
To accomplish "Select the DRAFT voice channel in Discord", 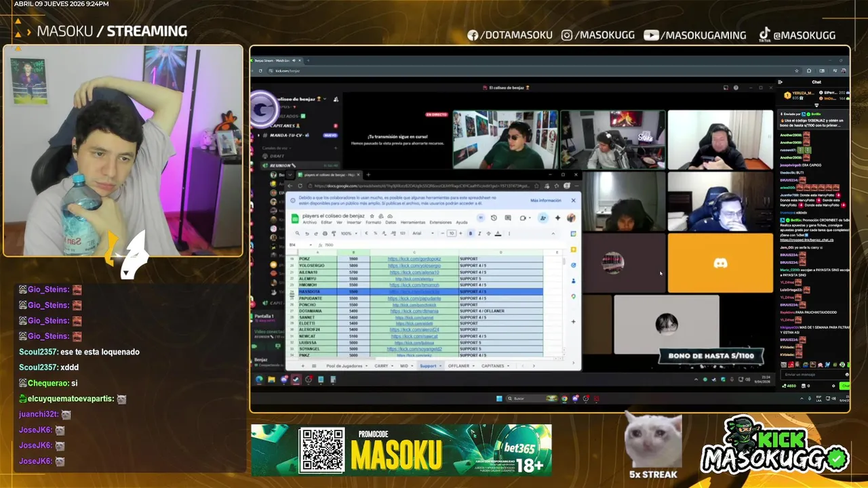I will click(273, 156).
